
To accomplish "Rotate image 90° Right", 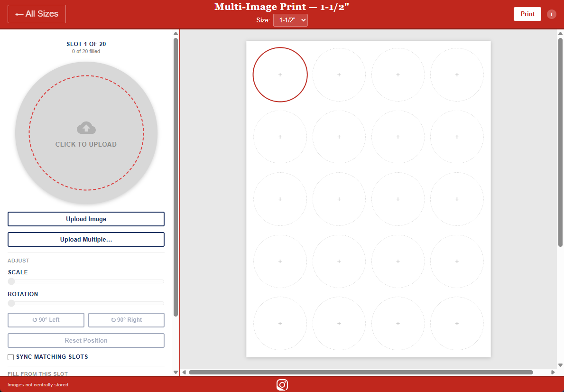I will tap(126, 320).
